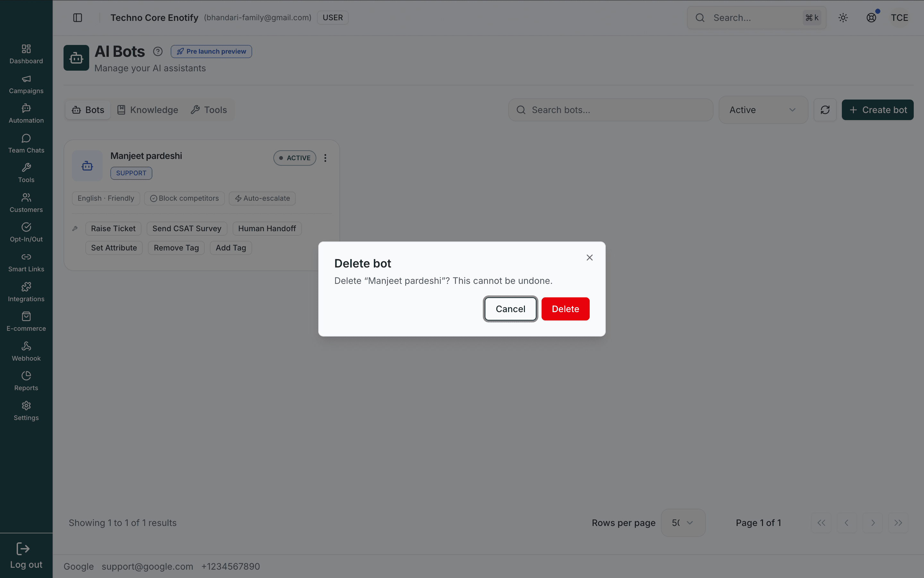Image resolution: width=924 pixels, height=578 pixels.
Task: Click the Remove Tag chip
Action: [176, 248]
